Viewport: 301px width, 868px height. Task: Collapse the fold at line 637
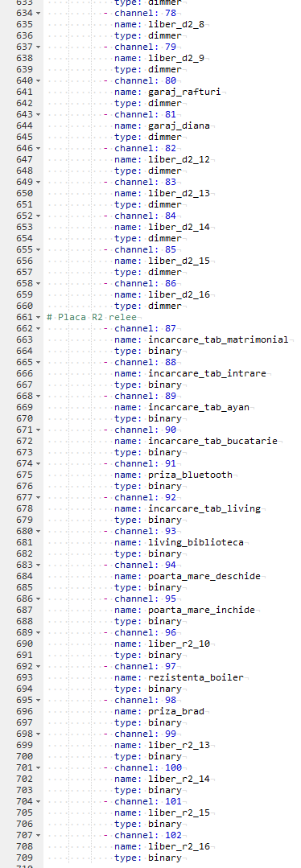(39, 47)
